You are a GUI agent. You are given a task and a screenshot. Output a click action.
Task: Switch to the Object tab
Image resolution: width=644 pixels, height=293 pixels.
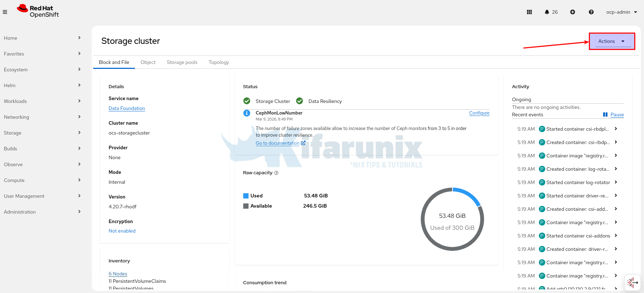(x=148, y=62)
